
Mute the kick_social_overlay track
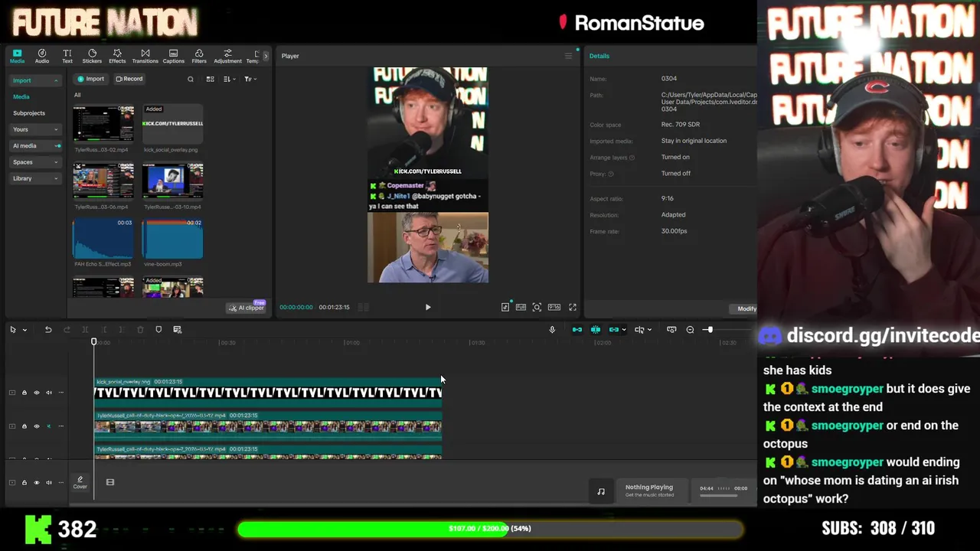pyautogui.click(x=49, y=393)
